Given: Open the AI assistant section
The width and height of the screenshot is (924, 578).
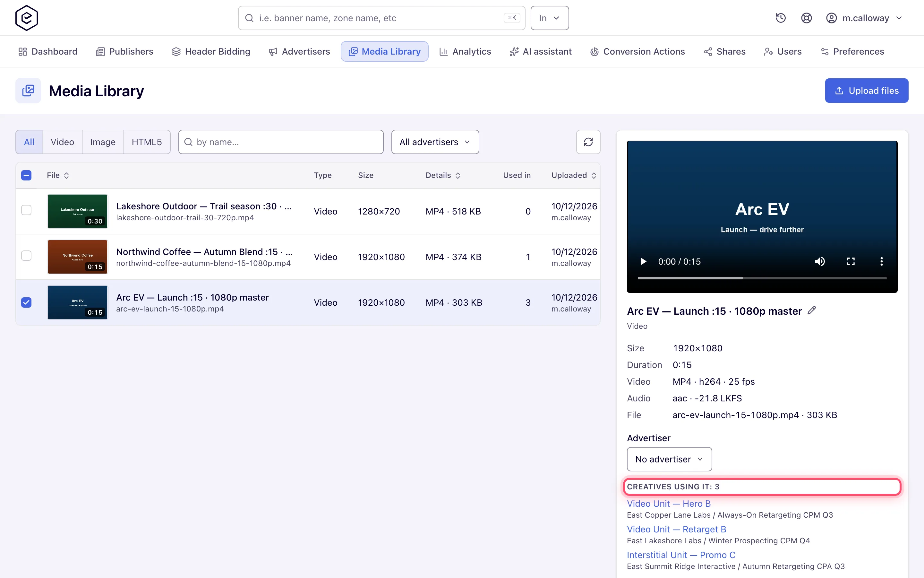Looking at the screenshot, I should point(540,52).
